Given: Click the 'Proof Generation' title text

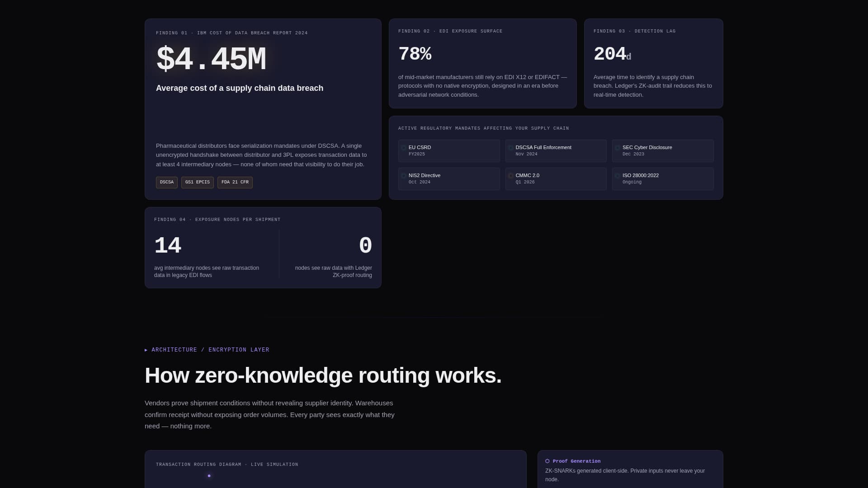Looking at the screenshot, I should click(577, 461).
